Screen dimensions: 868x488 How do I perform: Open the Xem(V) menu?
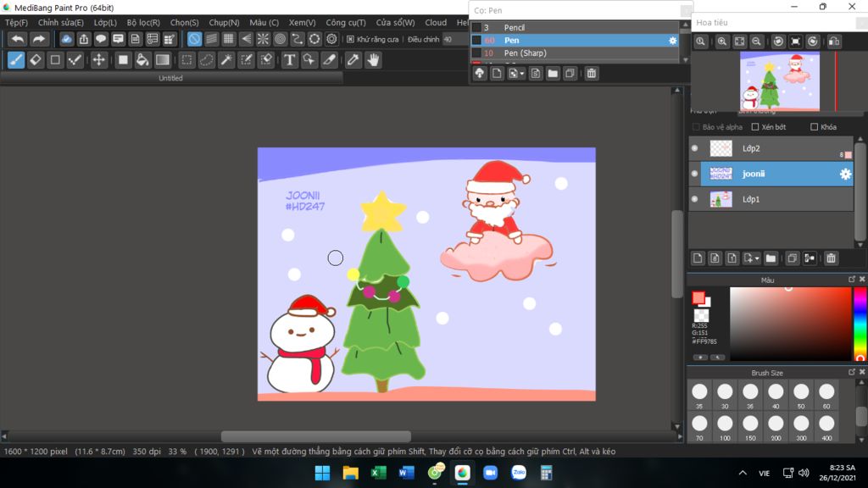[x=303, y=23]
